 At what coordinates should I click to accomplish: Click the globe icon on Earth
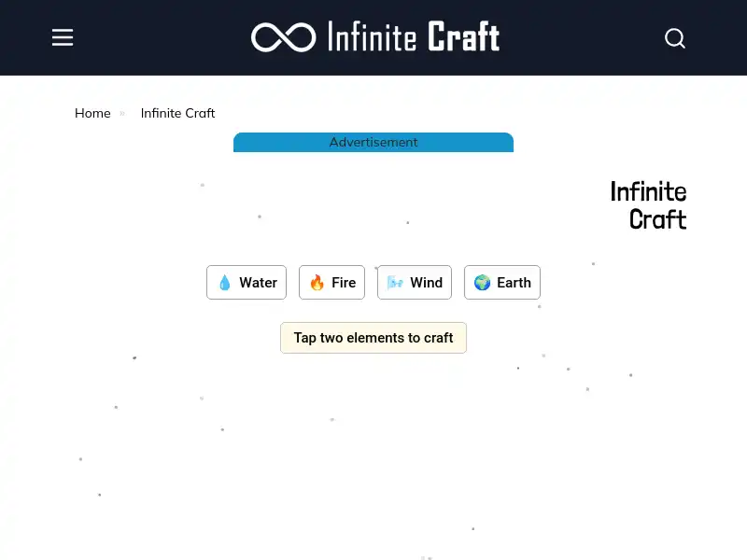(x=482, y=283)
